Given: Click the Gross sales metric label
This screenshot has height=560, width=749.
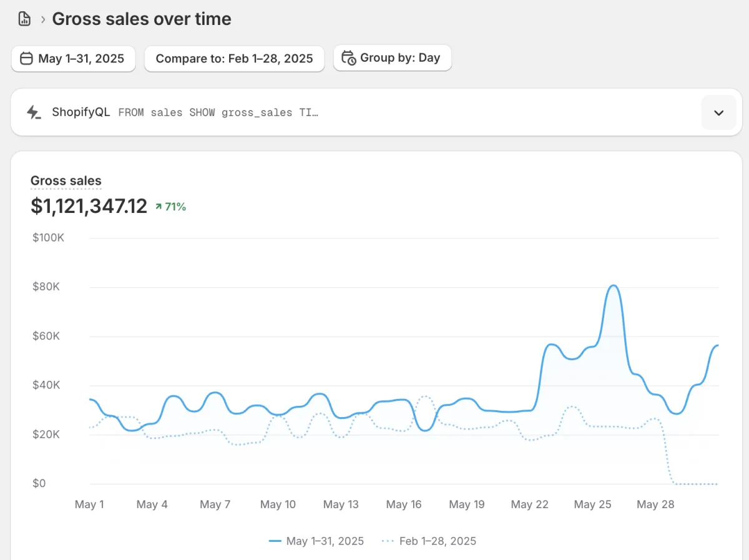Looking at the screenshot, I should 66,181.
